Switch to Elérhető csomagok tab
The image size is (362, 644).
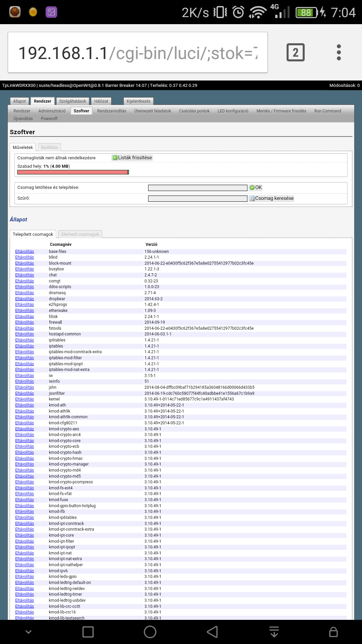pos(80,234)
